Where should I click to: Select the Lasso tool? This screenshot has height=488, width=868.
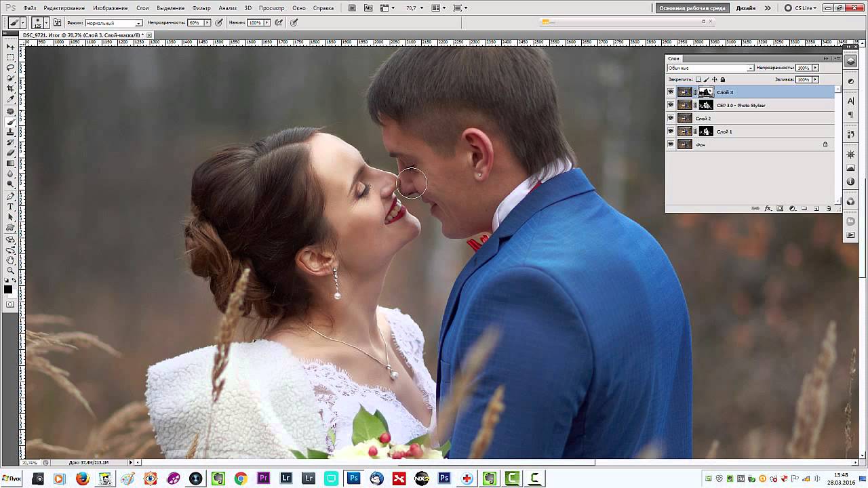[x=11, y=68]
